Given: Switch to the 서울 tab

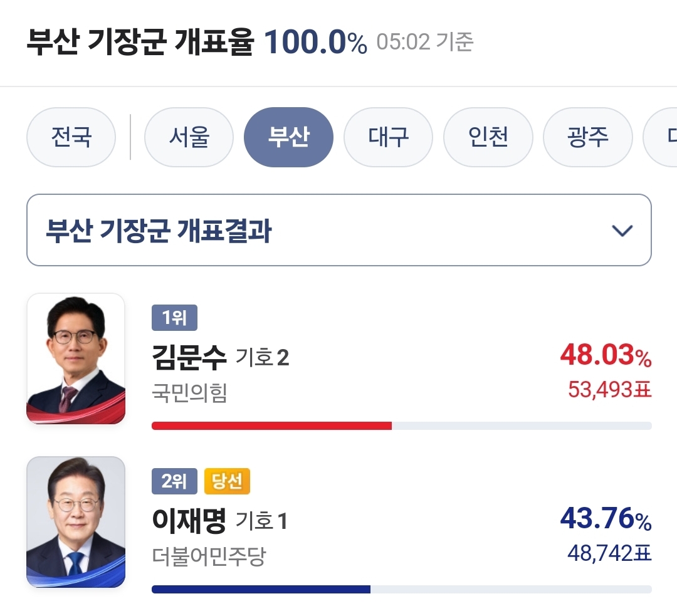Looking at the screenshot, I should [x=189, y=137].
